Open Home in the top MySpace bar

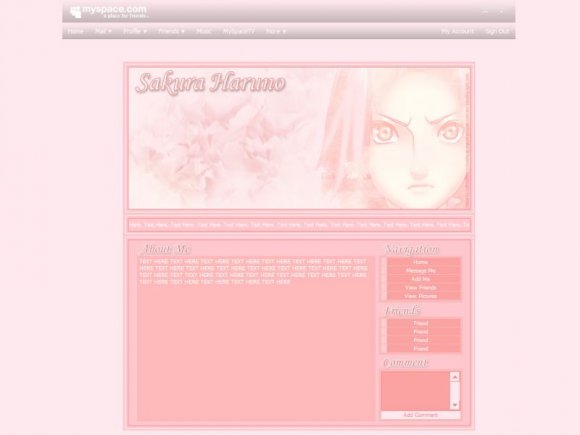click(x=75, y=31)
